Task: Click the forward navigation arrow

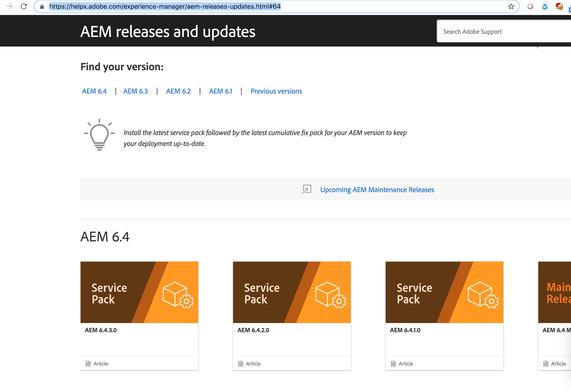Action: pyautogui.click(x=9, y=6)
